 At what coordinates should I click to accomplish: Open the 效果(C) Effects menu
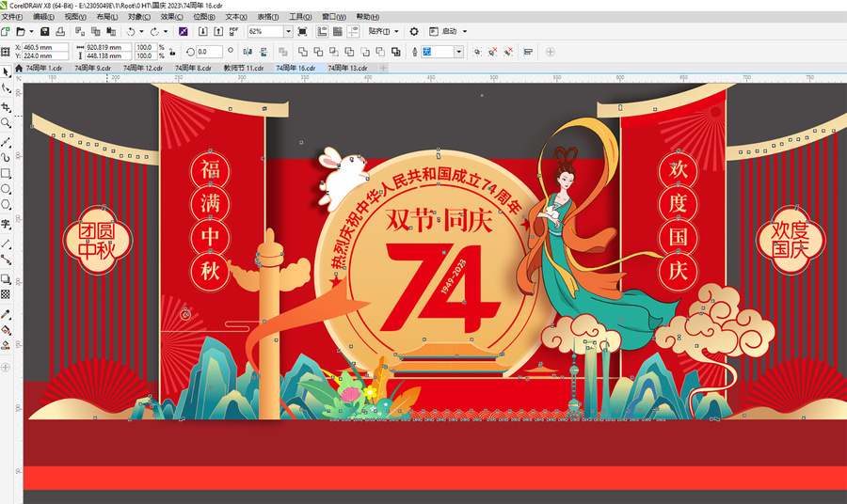171,17
